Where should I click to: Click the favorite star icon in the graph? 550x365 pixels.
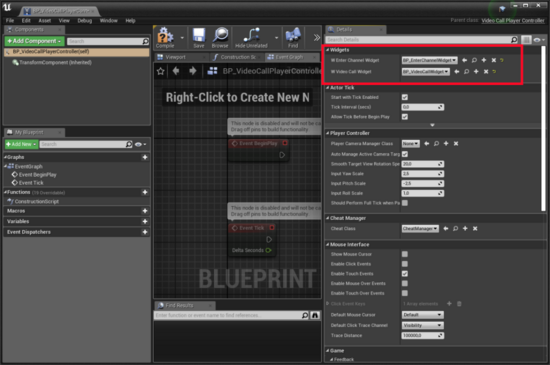pyautogui.click(x=161, y=71)
